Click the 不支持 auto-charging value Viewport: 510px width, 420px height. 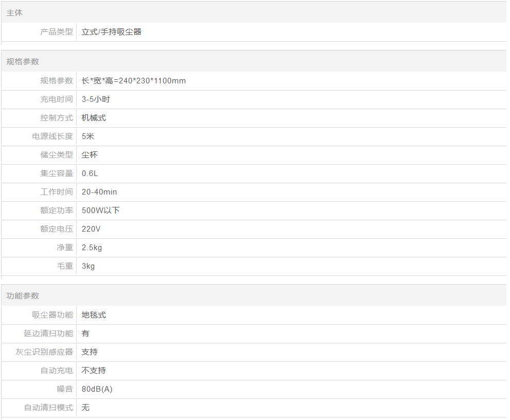(94, 371)
